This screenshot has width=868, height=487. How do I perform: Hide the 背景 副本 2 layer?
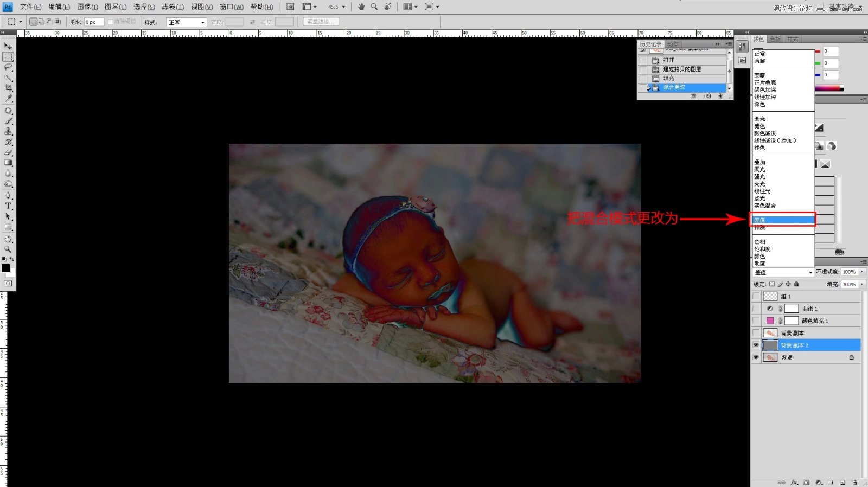(756, 345)
